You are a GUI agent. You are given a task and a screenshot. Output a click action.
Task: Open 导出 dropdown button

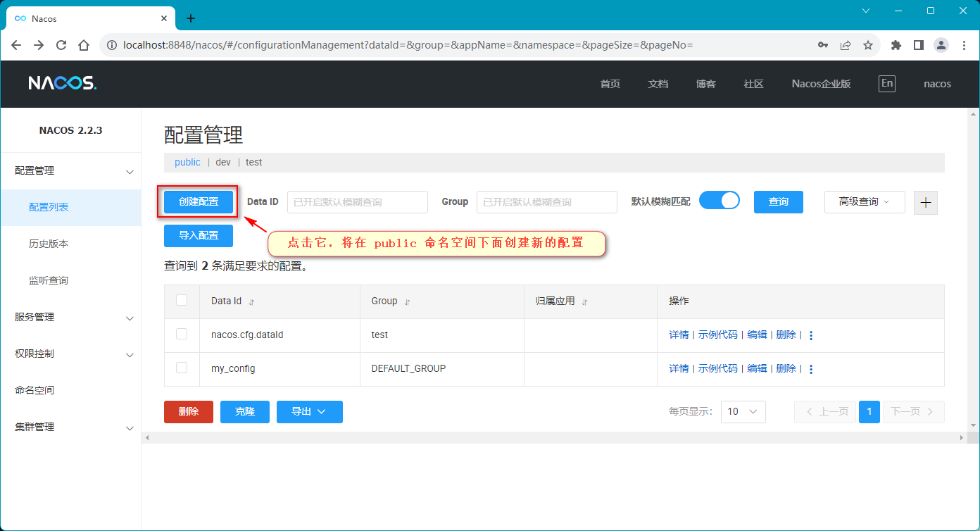310,411
